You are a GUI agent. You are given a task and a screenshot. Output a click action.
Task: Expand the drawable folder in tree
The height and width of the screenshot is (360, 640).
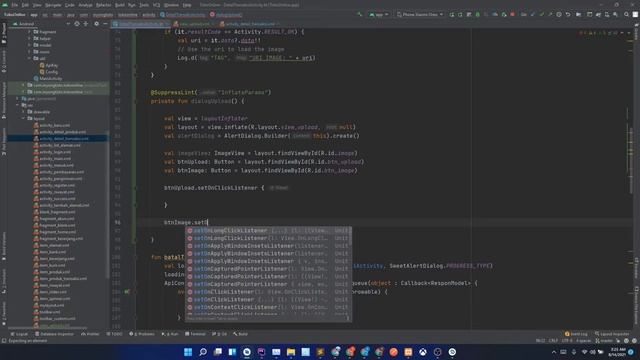[x=23, y=112]
